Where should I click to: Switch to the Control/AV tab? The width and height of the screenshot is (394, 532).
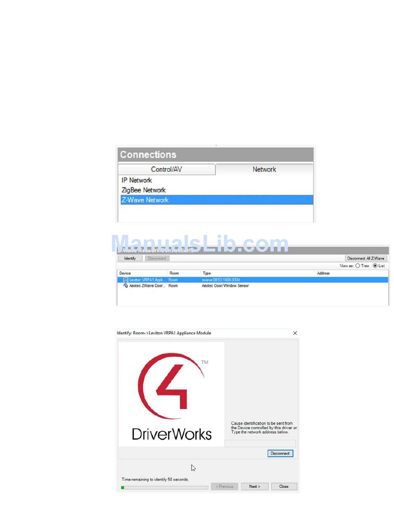pos(167,169)
